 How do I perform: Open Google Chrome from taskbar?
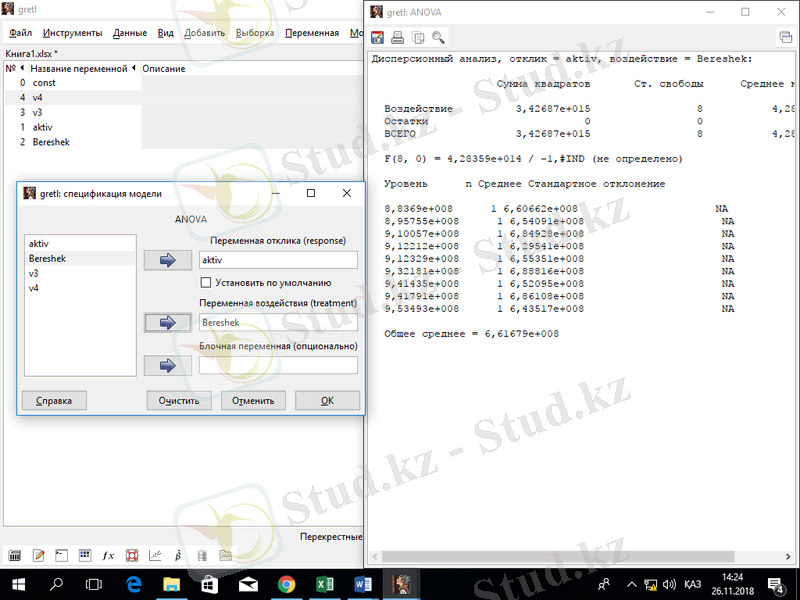pos(286,585)
